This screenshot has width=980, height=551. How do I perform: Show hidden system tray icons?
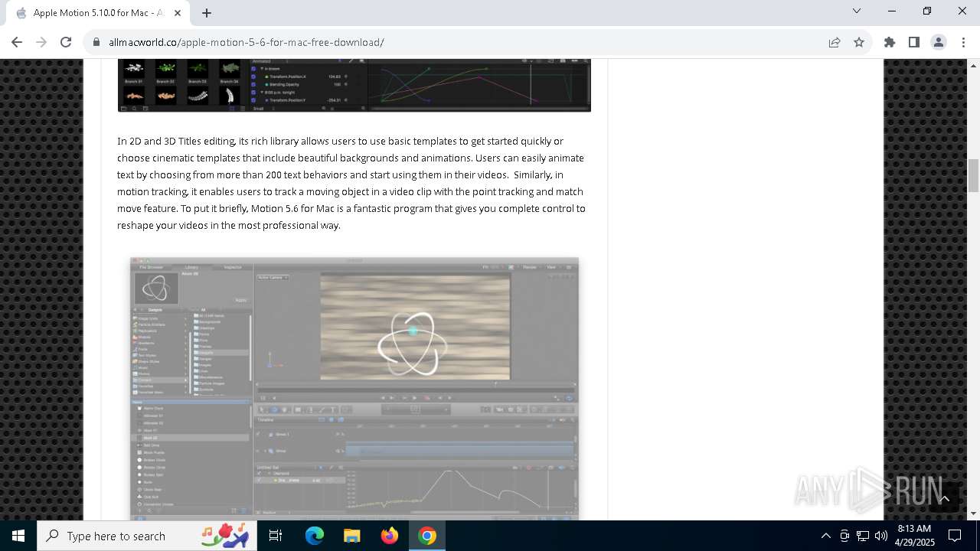point(825,536)
